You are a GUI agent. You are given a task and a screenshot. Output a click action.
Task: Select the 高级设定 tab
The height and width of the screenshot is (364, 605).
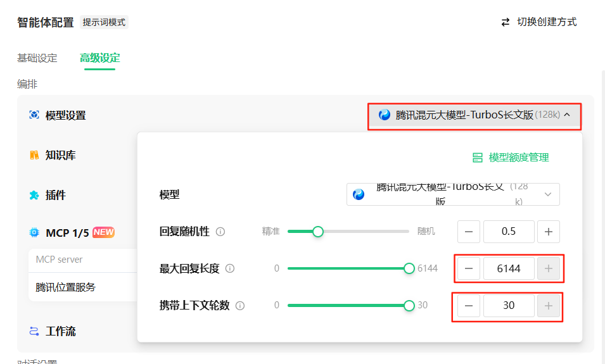coord(99,58)
